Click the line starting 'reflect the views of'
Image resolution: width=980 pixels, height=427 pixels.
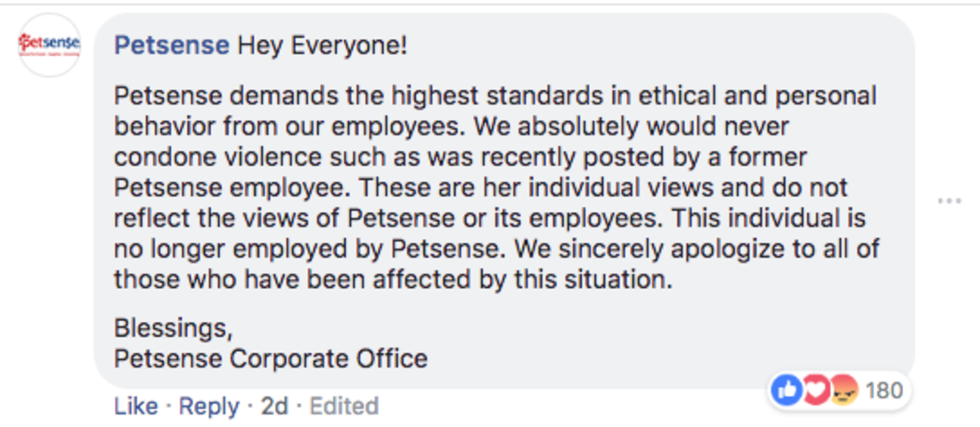tap(490, 218)
